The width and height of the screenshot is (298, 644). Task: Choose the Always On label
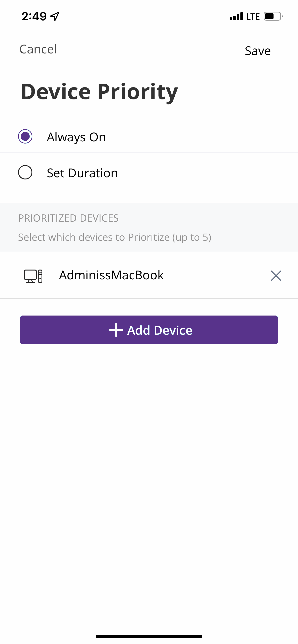[76, 137]
